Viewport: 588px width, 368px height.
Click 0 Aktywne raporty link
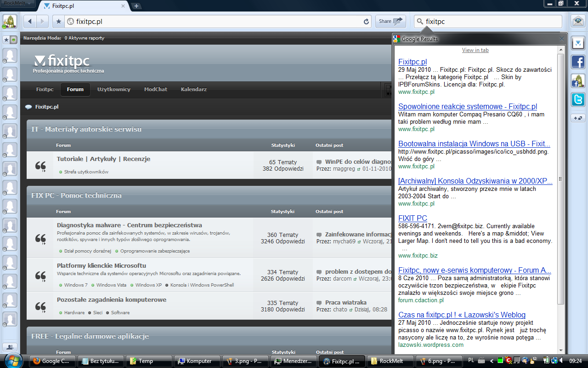(x=85, y=38)
